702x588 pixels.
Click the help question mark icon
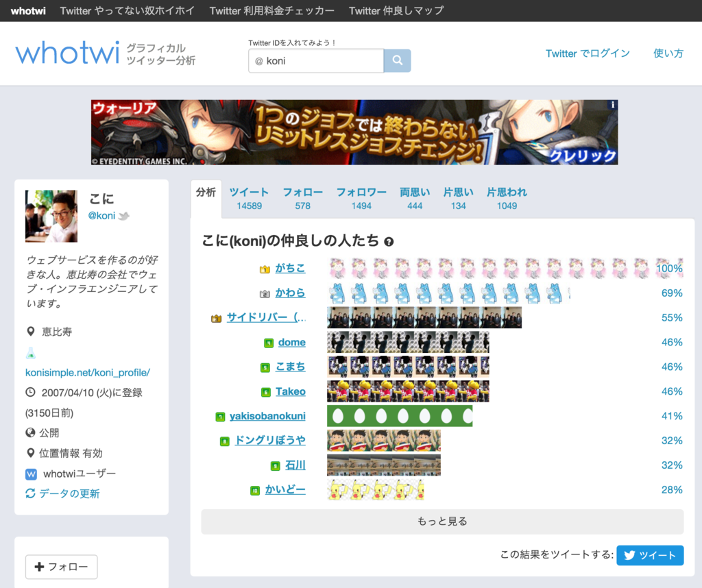point(389,242)
